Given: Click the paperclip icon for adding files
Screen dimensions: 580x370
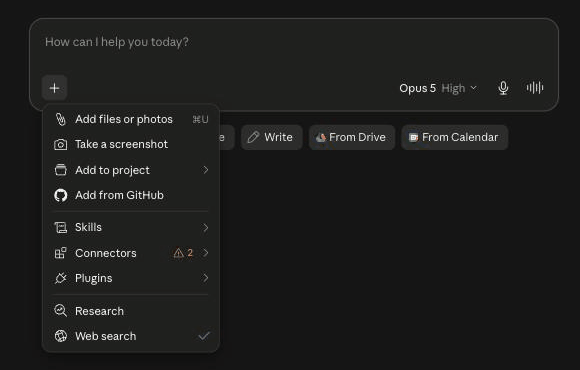Looking at the screenshot, I should click(61, 119).
